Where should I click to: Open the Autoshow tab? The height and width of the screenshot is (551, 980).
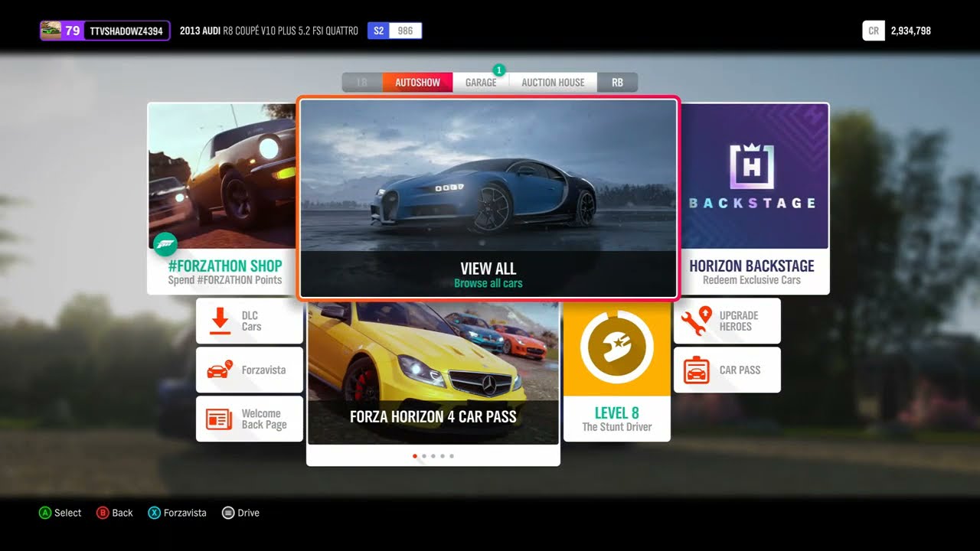[417, 83]
